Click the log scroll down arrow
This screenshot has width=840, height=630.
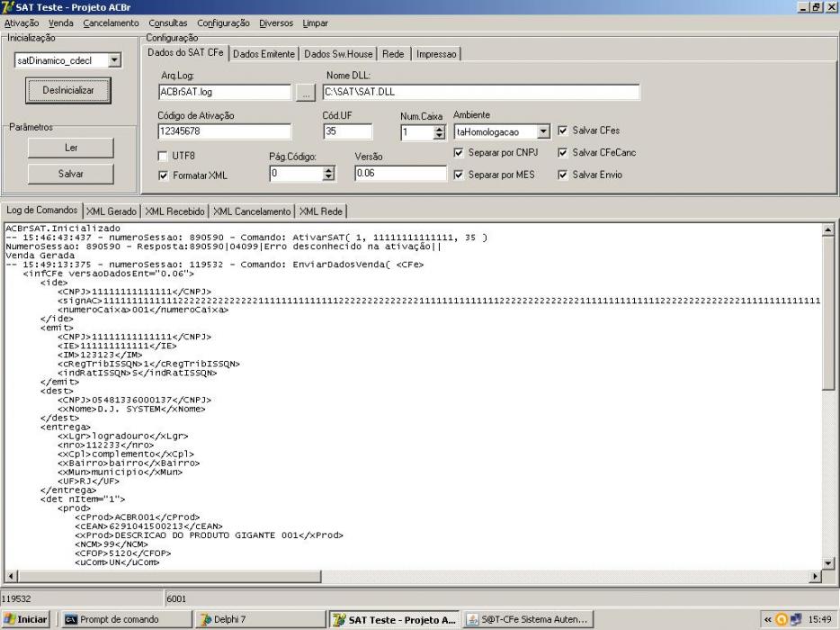[828, 563]
